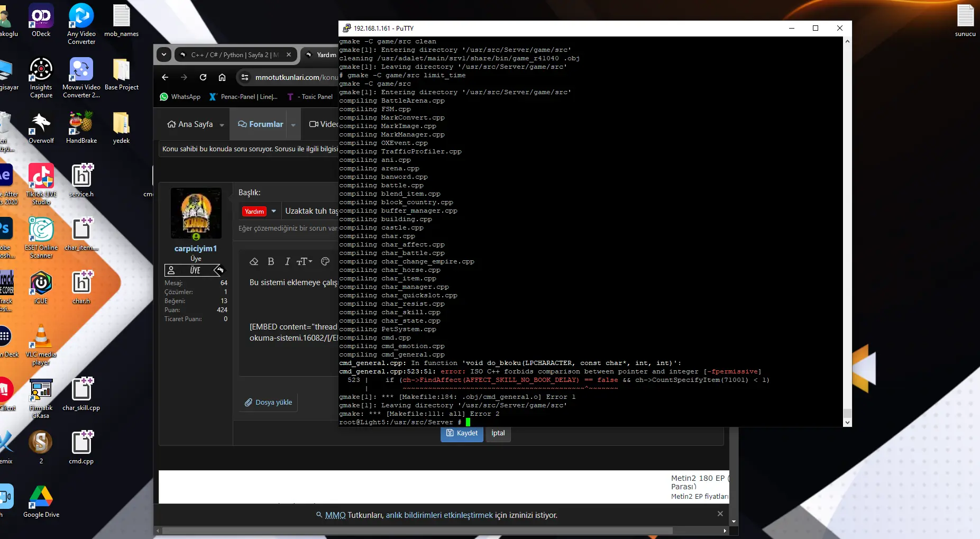Click the eraser clear-formatting icon
Viewport: 980px width, 539px height.
[254, 261]
